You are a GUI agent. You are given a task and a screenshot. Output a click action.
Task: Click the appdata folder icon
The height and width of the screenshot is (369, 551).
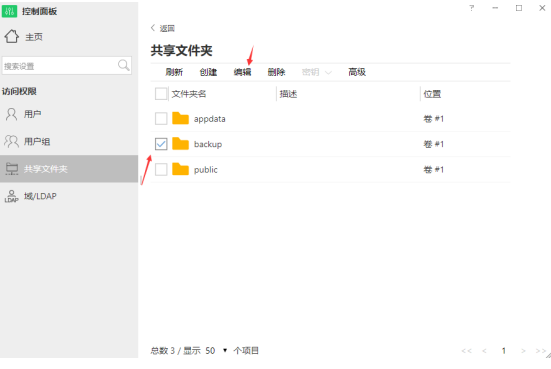pos(180,118)
